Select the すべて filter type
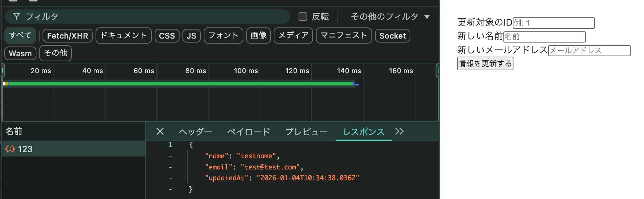The height and width of the screenshot is (199, 644). [x=20, y=35]
